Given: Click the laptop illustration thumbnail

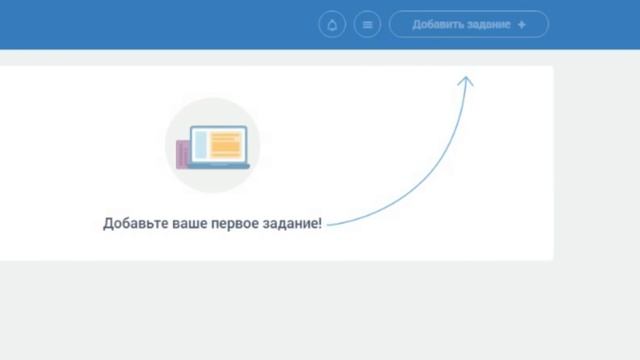Looking at the screenshot, I should click(x=212, y=145).
